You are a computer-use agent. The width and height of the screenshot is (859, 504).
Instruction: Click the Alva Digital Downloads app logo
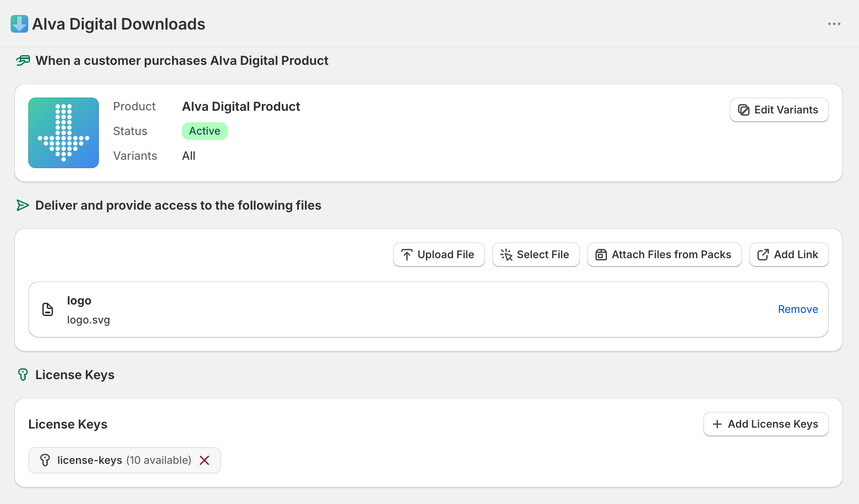pyautogui.click(x=19, y=24)
